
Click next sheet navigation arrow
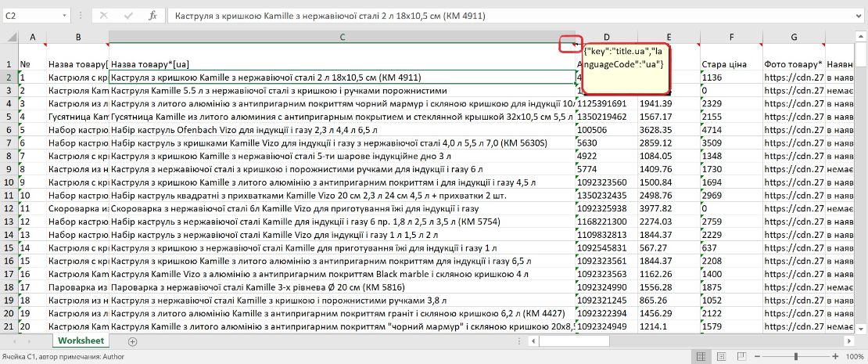click(x=29, y=341)
